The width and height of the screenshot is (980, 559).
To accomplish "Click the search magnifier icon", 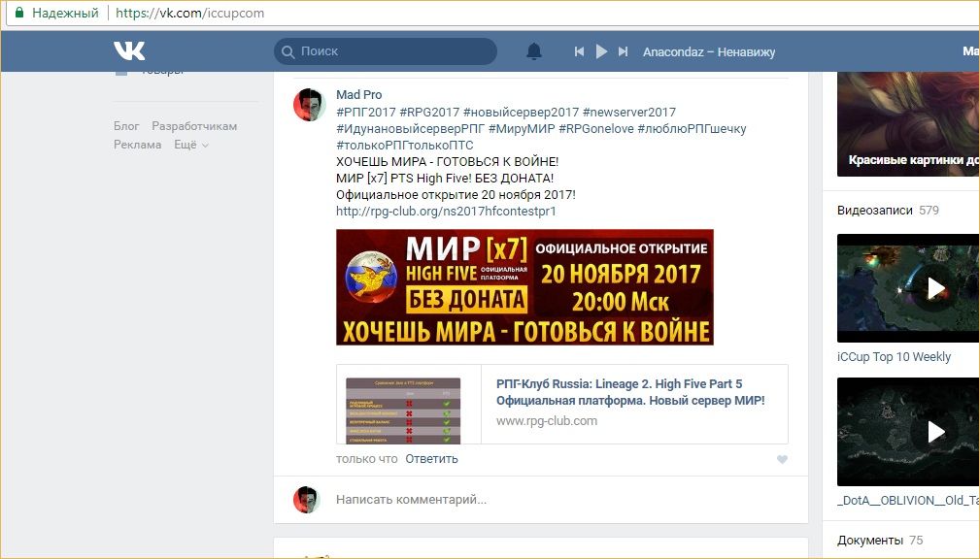I will click(x=287, y=51).
